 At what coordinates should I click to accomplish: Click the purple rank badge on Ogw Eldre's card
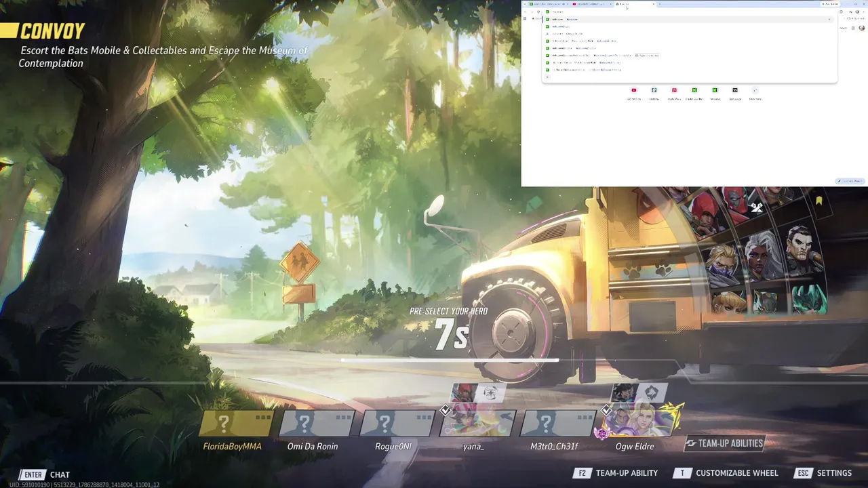point(601,433)
